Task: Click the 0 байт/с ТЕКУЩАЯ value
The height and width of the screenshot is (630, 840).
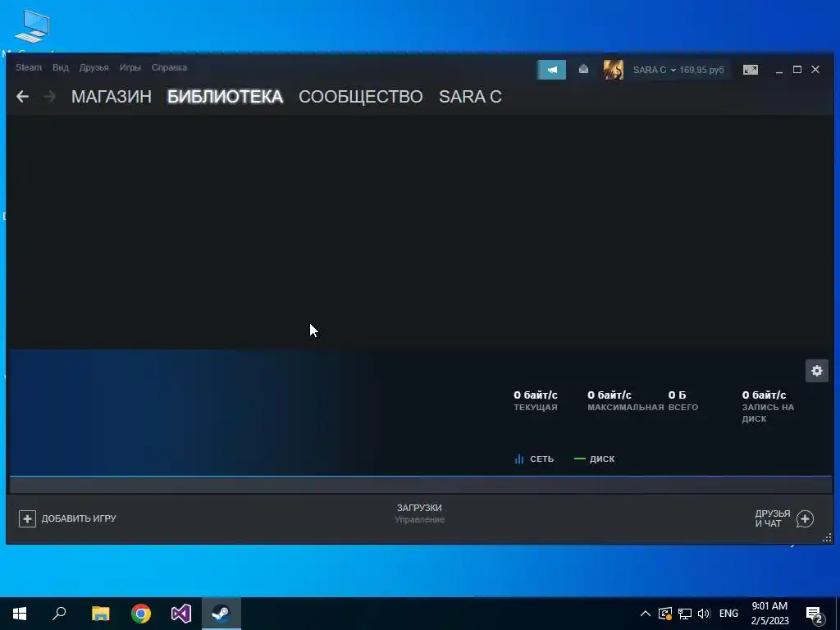Action: coord(536,395)
